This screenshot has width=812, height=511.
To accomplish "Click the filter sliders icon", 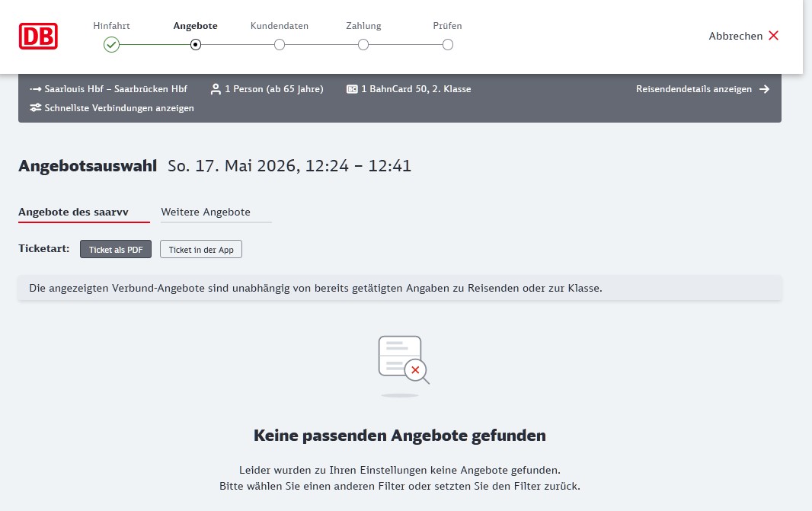I will coord(36,108).
